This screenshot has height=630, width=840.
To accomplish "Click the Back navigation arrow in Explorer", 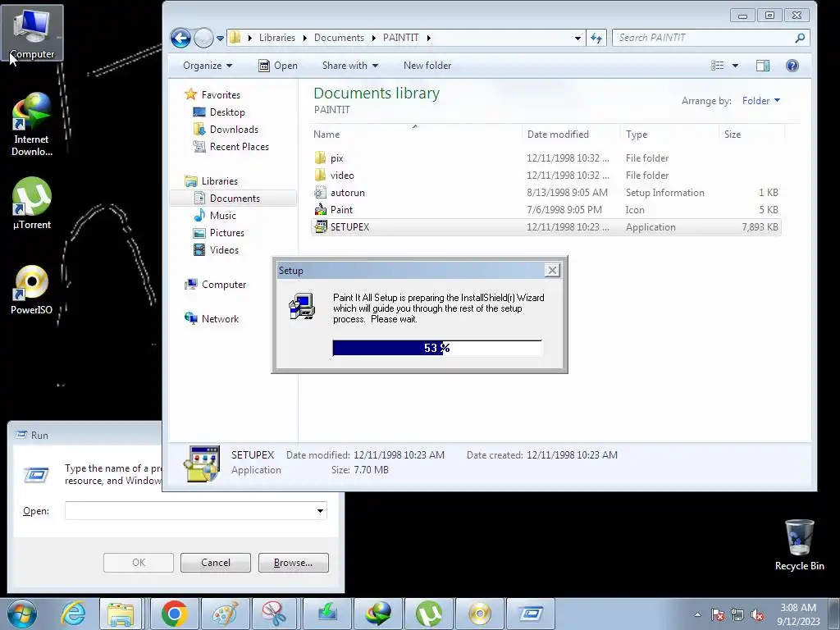I will tap(180, 38).
